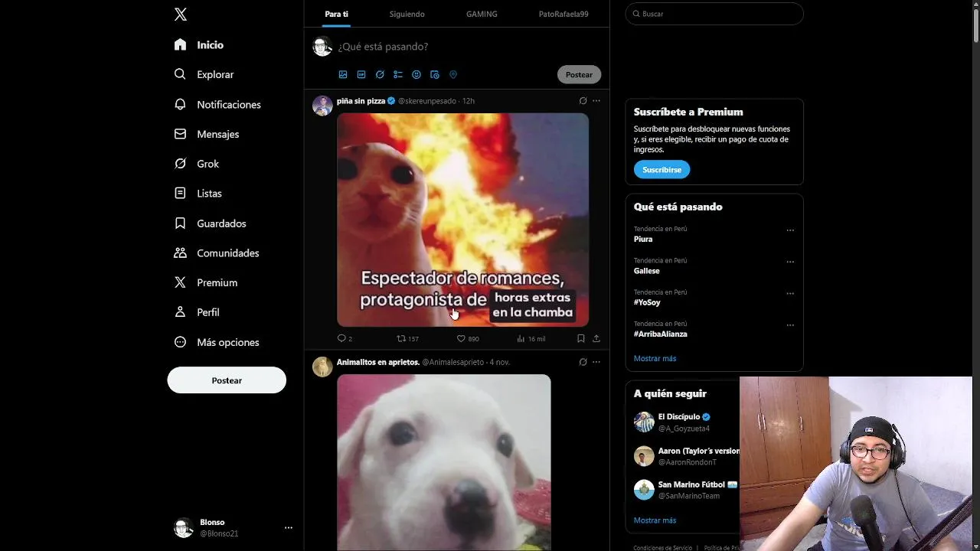The image size is (980, 551).
Task: Switch to the Para ti tab
Action: coord(336,14)
